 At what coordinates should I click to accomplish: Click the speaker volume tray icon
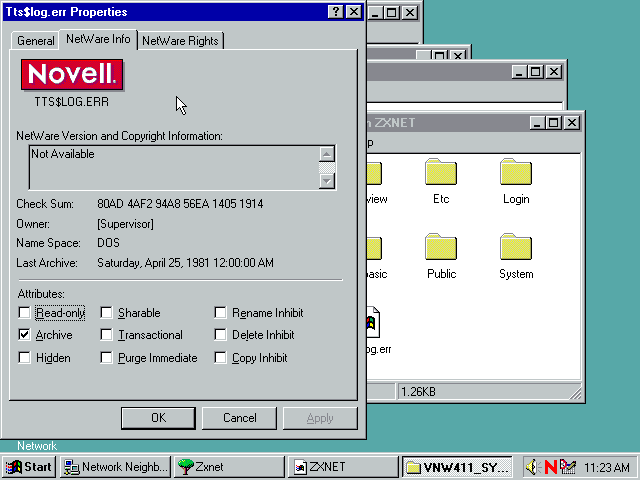[533, 467]
